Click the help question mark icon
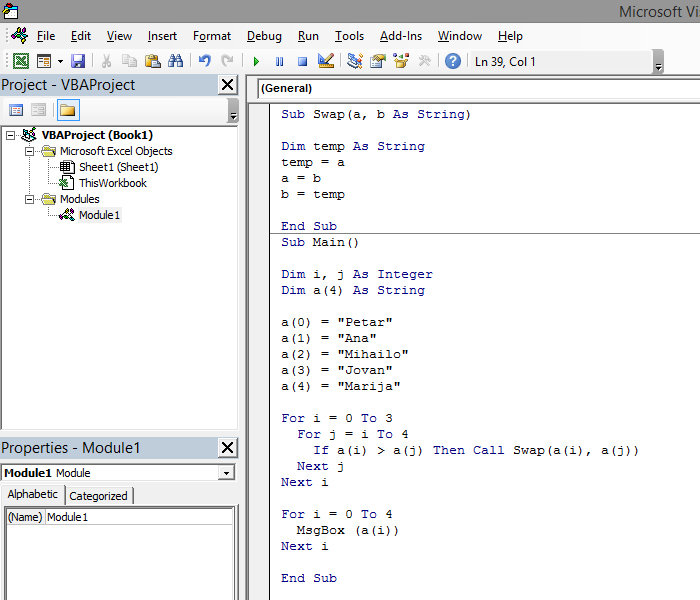 (453, 61)
